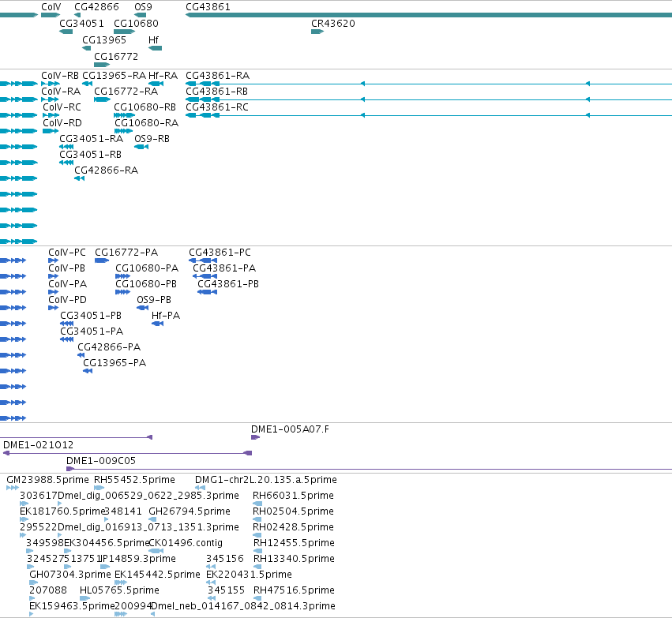Click the CR43620 gene feature
Screen dimensions: 672x618
[x=317, y=32]
